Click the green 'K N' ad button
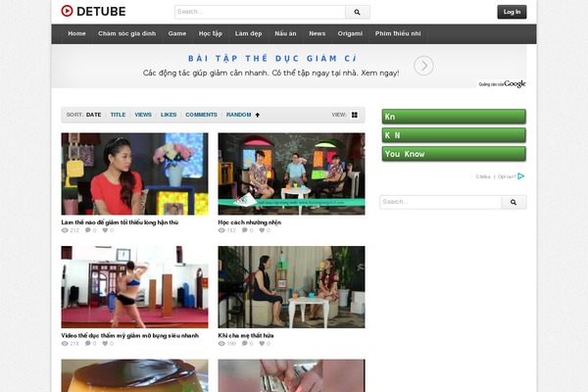The image size is (588, 392). (x=454, y=135)
